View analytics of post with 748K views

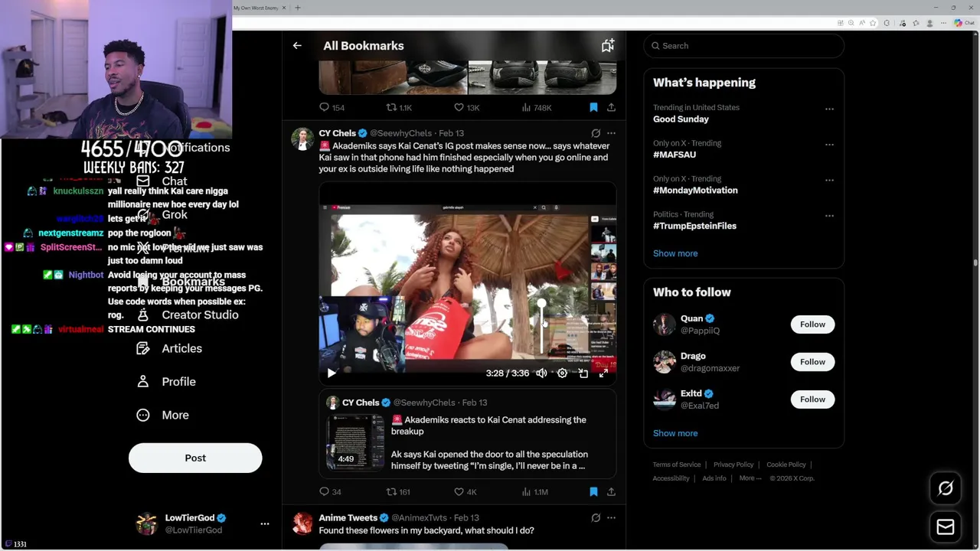point(536,108)
